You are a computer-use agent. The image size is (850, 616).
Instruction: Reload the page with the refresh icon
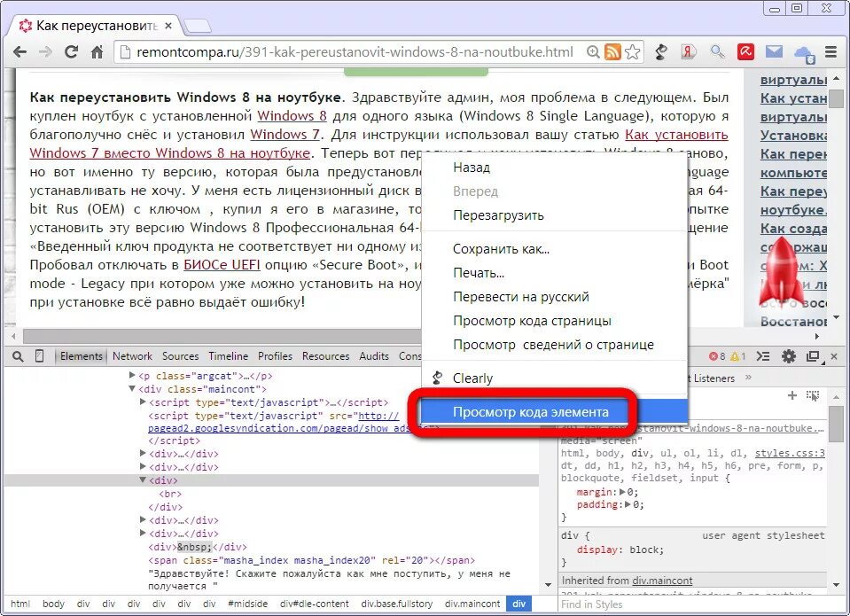coord(71,52)
